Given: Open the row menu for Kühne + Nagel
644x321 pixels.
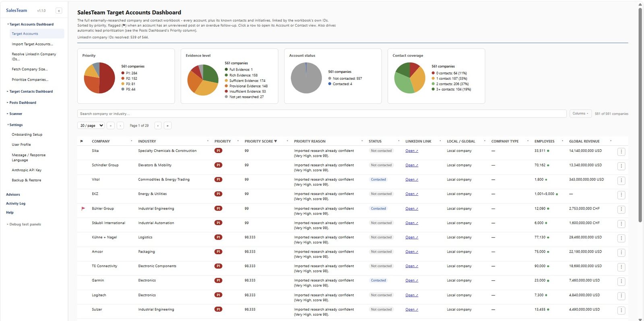Looking at the screenshot, I should coord(621,238).
